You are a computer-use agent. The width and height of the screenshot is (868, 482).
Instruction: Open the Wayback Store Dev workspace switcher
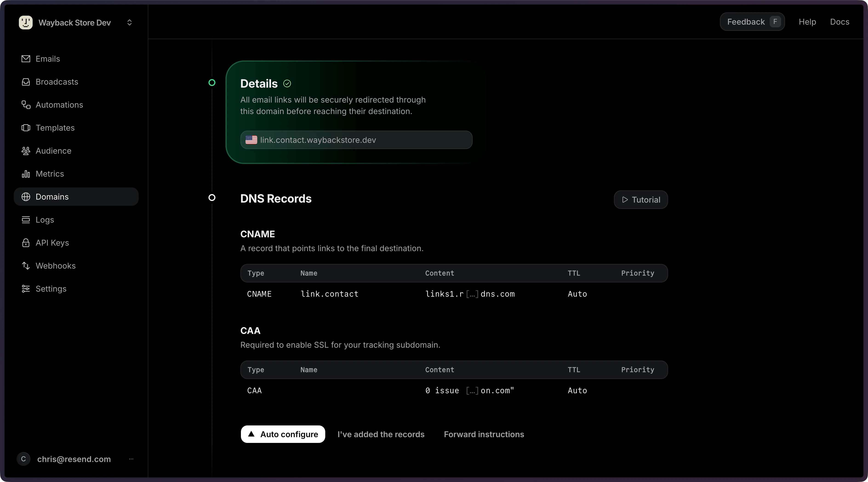[x=129, y=23]
